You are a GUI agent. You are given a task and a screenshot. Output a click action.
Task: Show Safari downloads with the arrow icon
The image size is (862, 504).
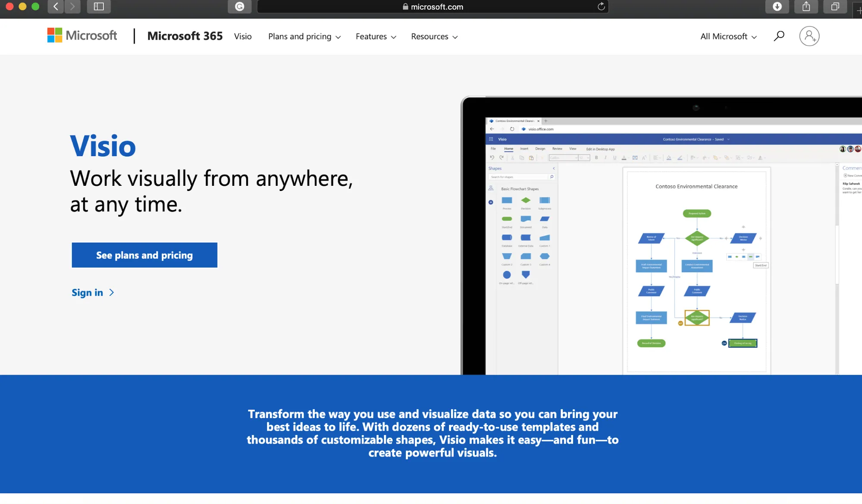[x=777, y=6]
